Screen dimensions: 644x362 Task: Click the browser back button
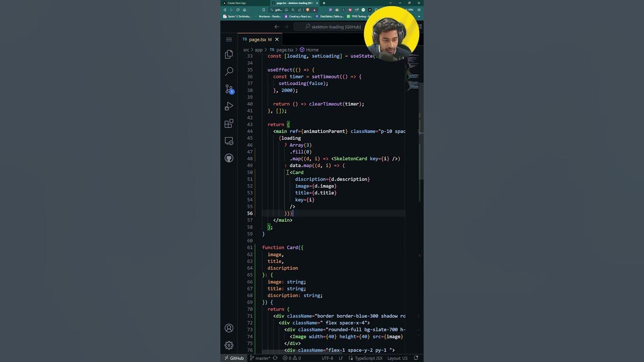(225, 10)
